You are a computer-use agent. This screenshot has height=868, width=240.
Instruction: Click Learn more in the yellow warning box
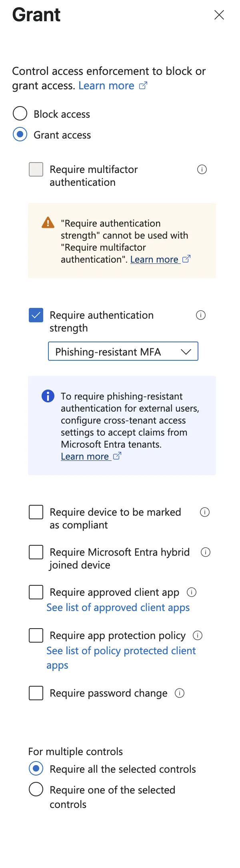(x=154, y=259)
